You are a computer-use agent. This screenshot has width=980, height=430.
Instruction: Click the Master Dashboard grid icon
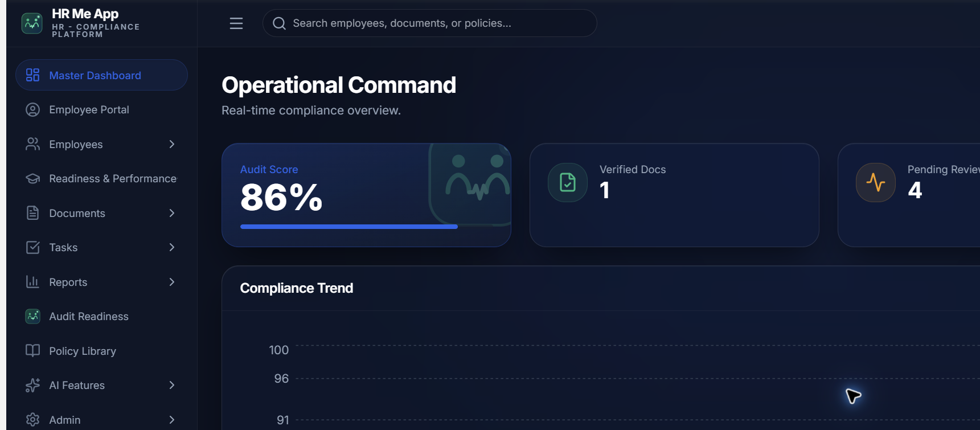33,75
